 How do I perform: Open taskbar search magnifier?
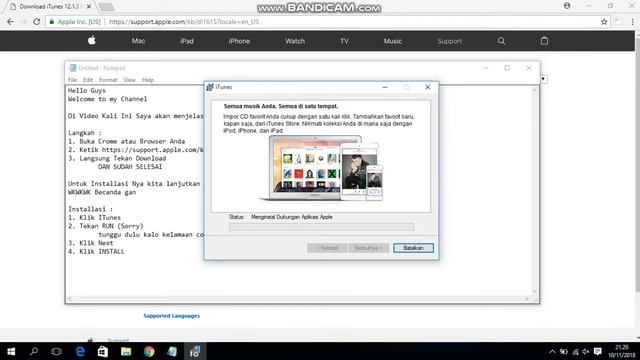pyautogui.click(x=34, y=351)
